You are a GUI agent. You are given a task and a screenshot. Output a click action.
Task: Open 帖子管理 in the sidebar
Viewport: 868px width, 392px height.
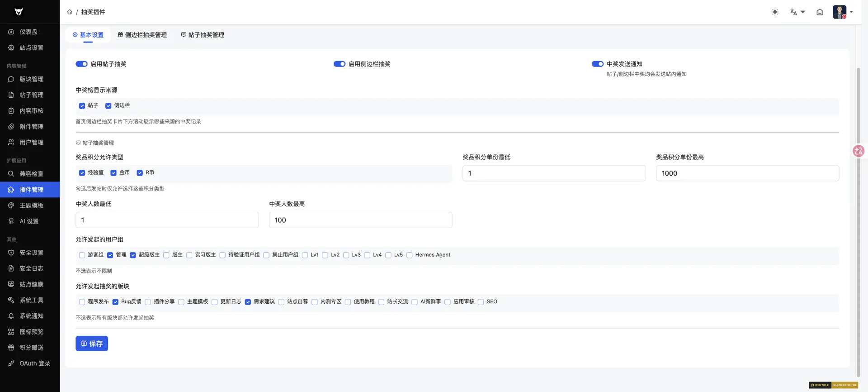point(30,95)
